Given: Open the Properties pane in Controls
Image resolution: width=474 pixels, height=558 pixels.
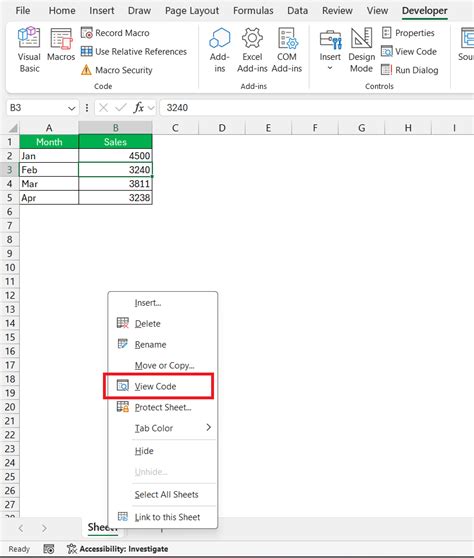Looking at the screenshot, I should (x=408, y=33).
